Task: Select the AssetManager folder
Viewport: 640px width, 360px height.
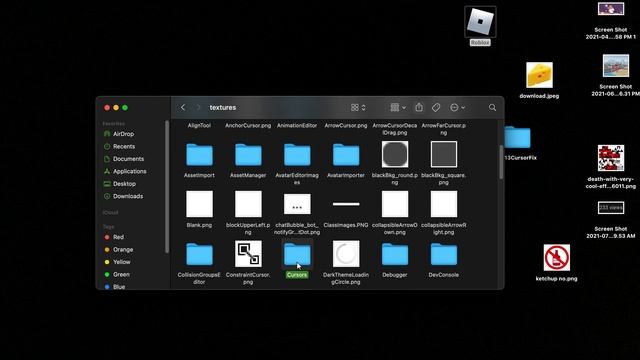Action: pos(248,155)
